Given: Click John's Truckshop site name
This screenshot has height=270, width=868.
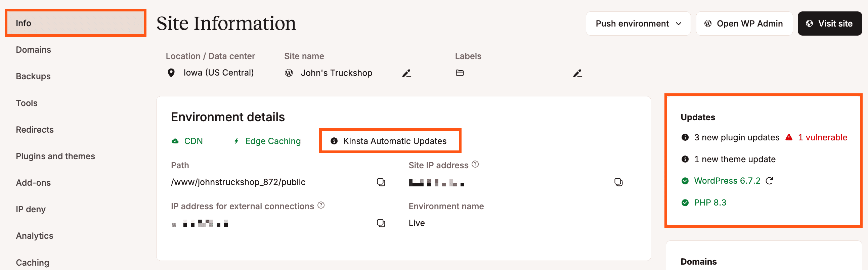Looking at the screenshot, I should (x=336, y=73).
